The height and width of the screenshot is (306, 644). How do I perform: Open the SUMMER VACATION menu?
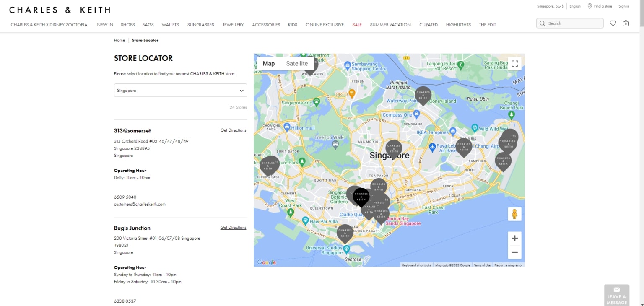[390, 25]
